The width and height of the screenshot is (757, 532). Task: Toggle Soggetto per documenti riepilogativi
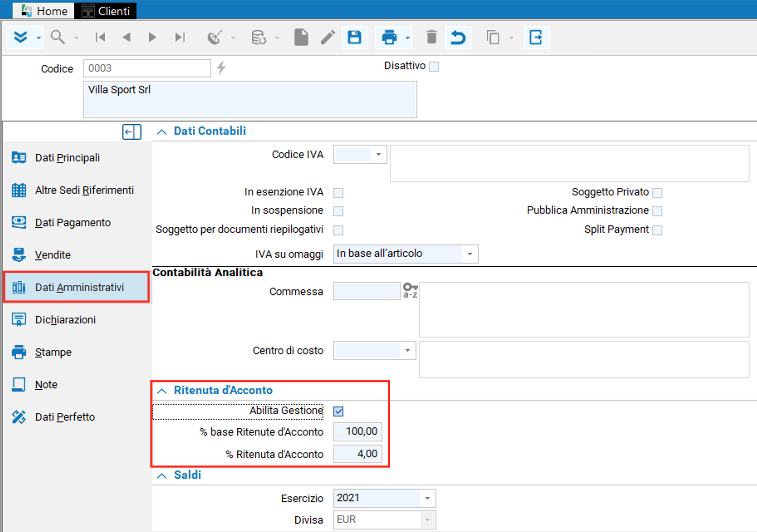pyautogui.click(x=339, y=230)
